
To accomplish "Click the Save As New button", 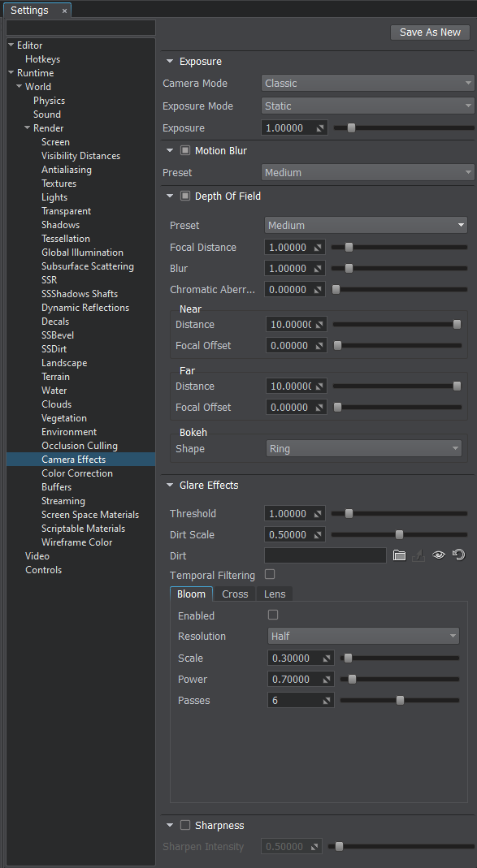I will tap(431, 32).
